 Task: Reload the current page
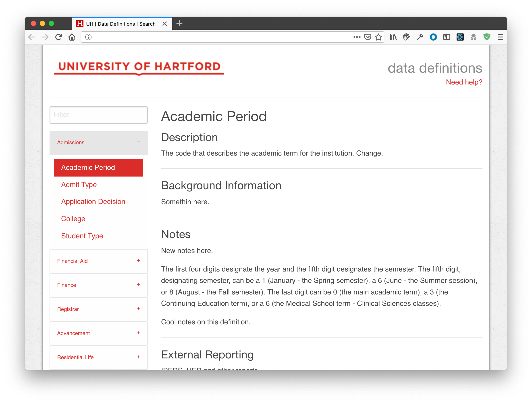click(x=59, y=37)
